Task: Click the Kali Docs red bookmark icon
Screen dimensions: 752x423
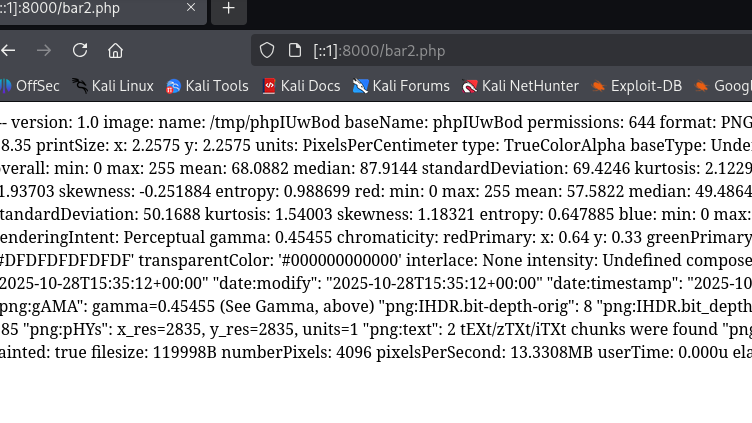Action: (x=269, y=86)
